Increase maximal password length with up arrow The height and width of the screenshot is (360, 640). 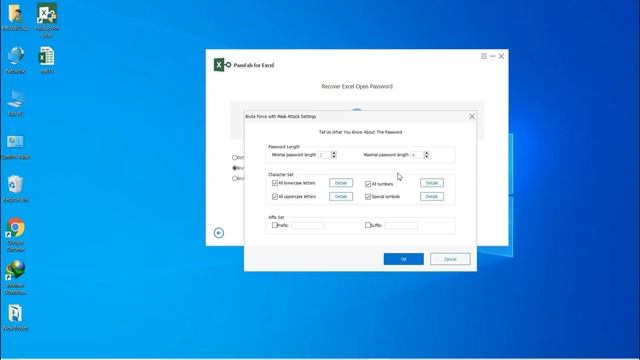click(427, 153)
